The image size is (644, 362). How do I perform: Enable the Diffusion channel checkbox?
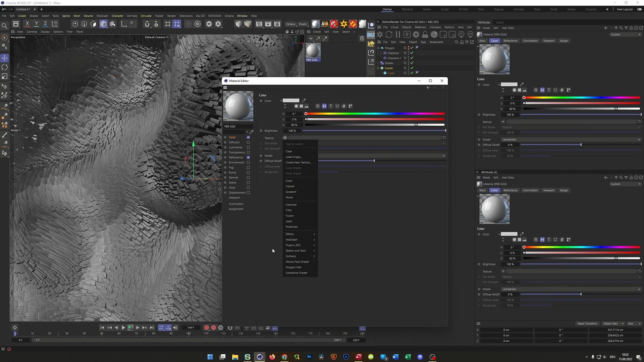point(248,142)
